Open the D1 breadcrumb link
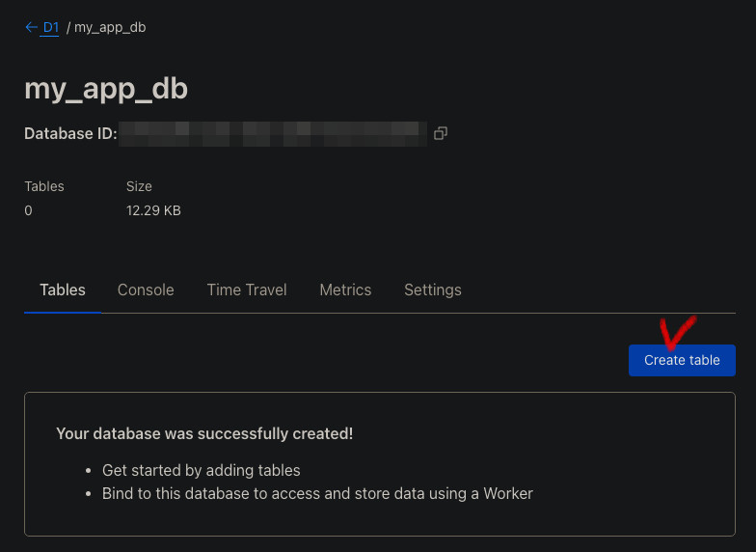The width and height of the screenshot is (756, 552). [51, 27]
